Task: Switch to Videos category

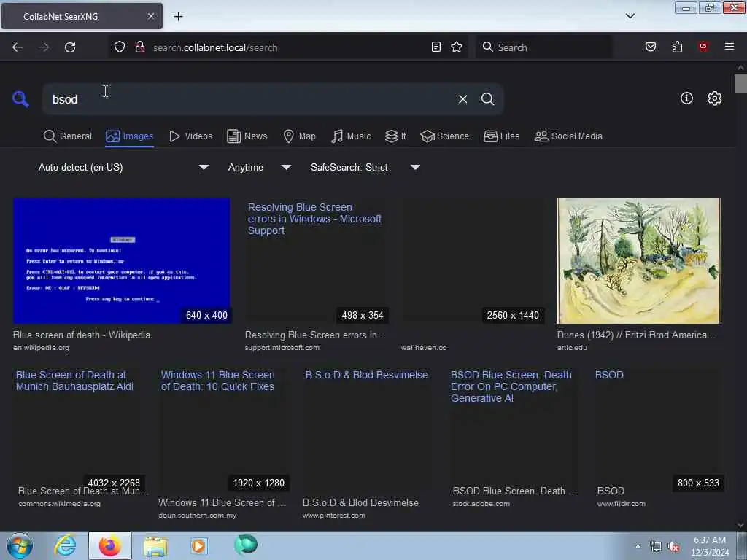Action: pyautogui.click(x=190, y=136)
